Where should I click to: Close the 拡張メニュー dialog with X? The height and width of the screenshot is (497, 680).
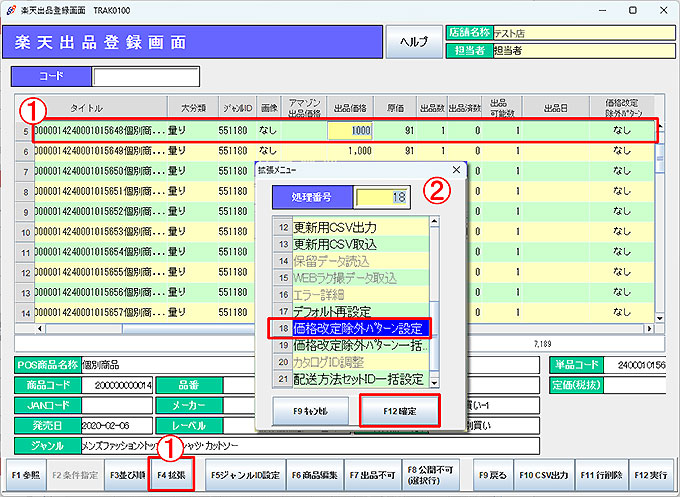point(457,170)
